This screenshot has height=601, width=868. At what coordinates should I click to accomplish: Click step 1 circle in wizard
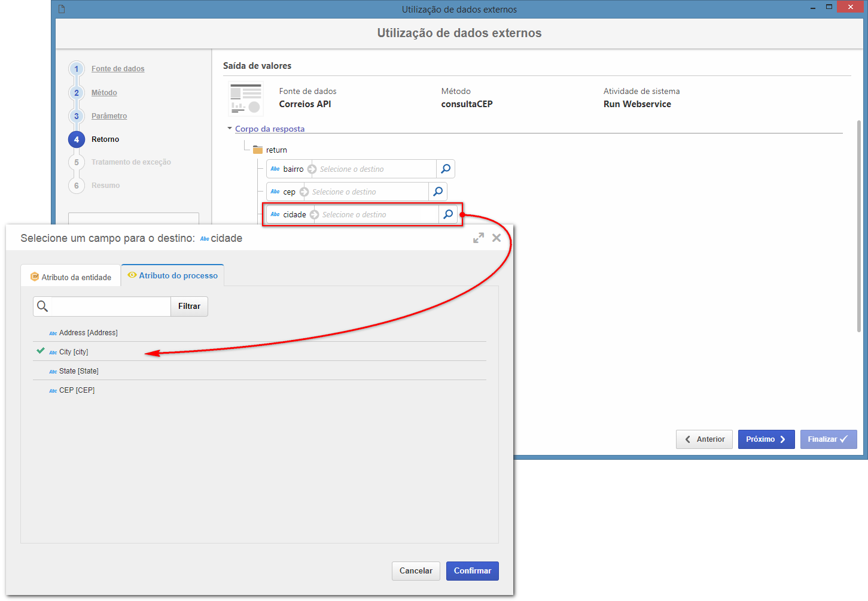click(77, 69)
